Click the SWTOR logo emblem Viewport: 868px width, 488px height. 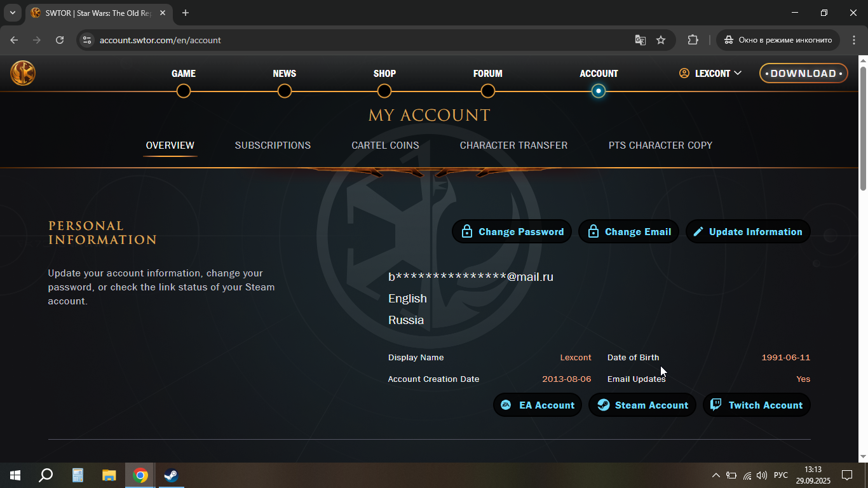tap(23, 72)
